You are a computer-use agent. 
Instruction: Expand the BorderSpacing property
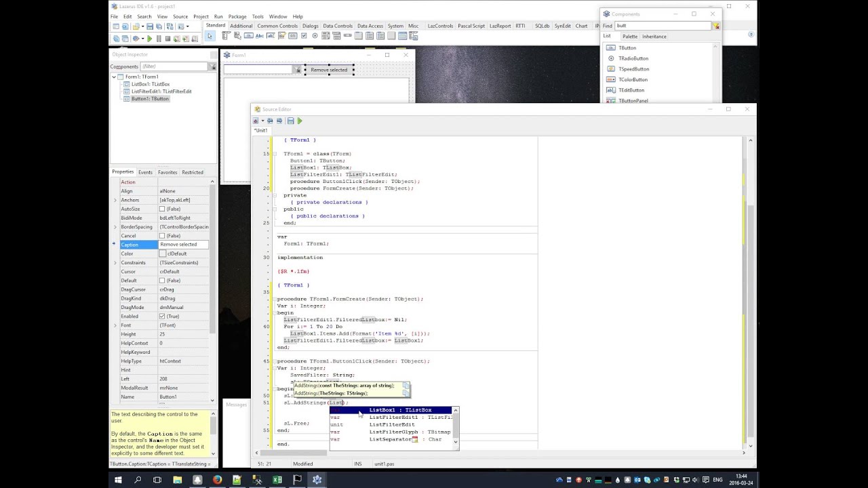(115, 227)
